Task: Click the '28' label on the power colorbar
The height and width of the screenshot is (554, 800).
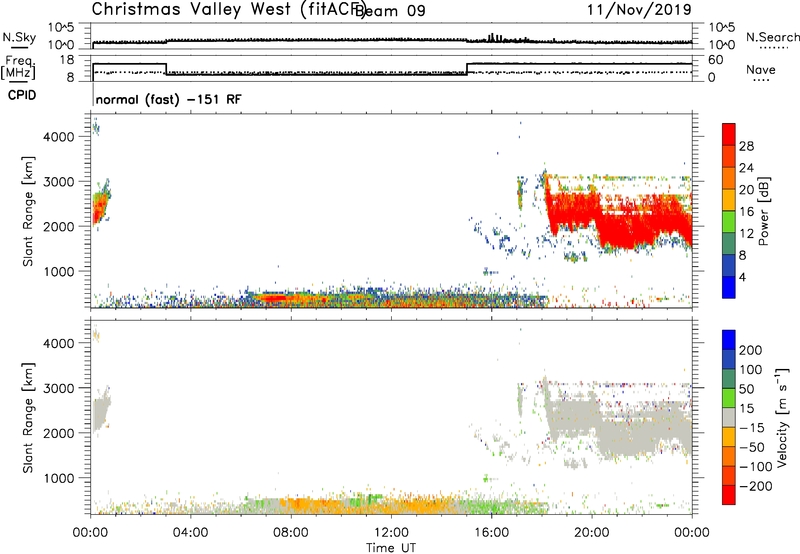Action: (746, 146)
